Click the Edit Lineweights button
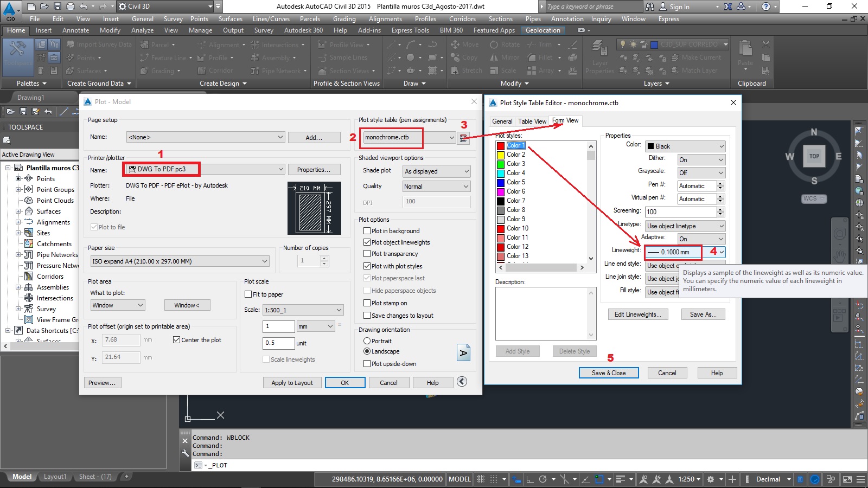Viewport: 868px width, 488px height. click(x=637, y=314)
